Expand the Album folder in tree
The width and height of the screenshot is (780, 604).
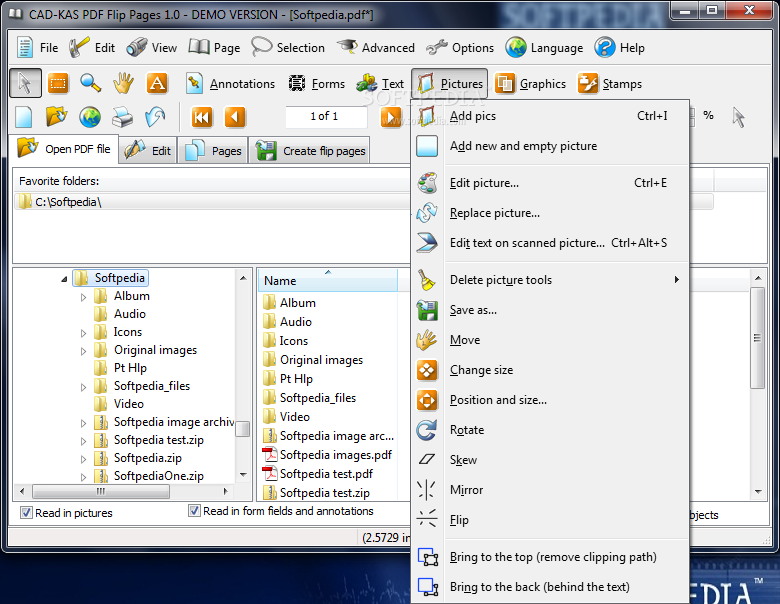pos(83,297)
